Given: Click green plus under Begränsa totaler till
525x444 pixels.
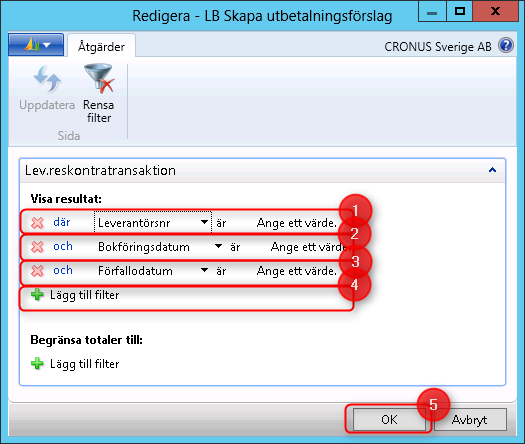Looking at the screenshot, I should 37,363.
